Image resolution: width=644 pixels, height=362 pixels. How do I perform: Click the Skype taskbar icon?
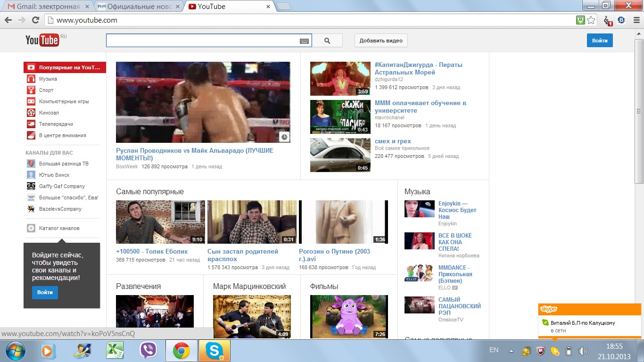214,351
